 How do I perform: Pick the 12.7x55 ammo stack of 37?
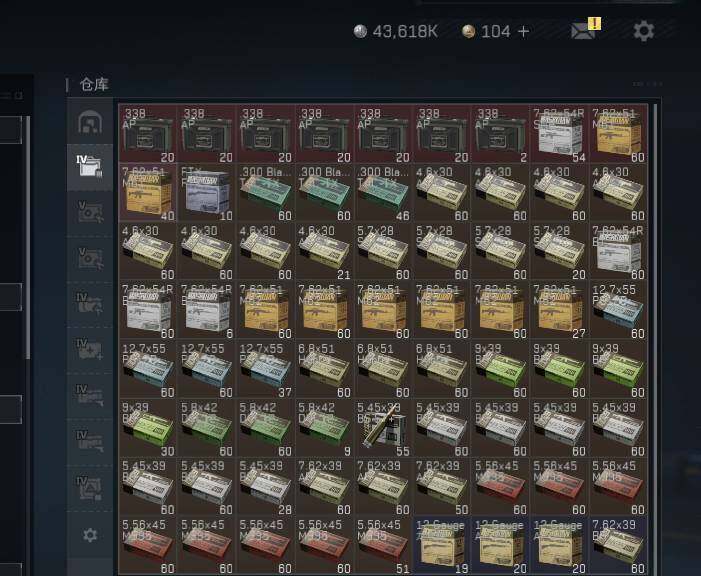click(x=266, y=369)
